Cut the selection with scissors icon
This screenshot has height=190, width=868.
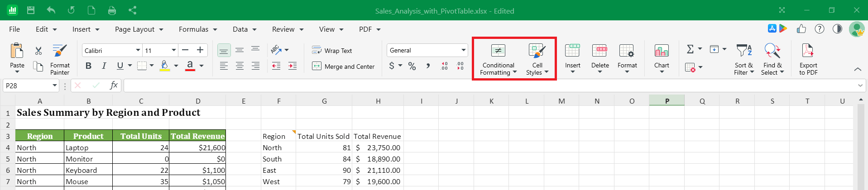pyautogui.click(x=38, y=51)
